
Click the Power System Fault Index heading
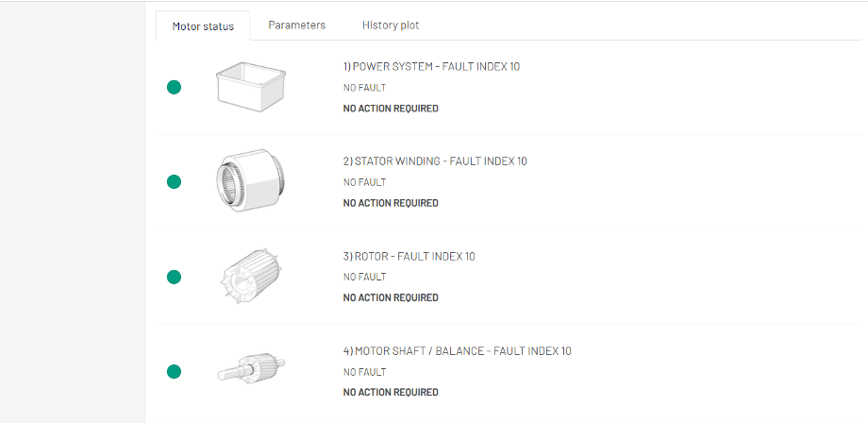431,67
